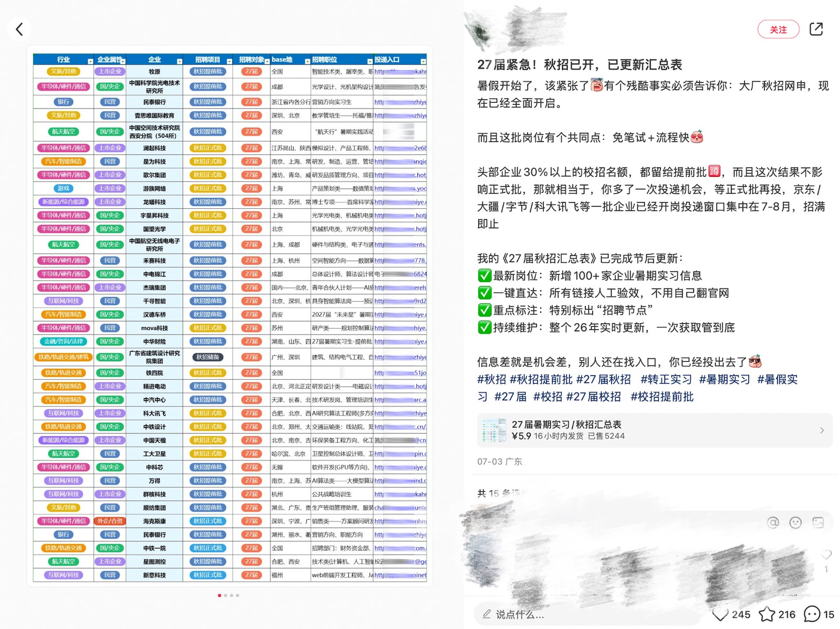Open the 招聘项目 column filter dropdown

pyautogui.click(x=229, y=61)
